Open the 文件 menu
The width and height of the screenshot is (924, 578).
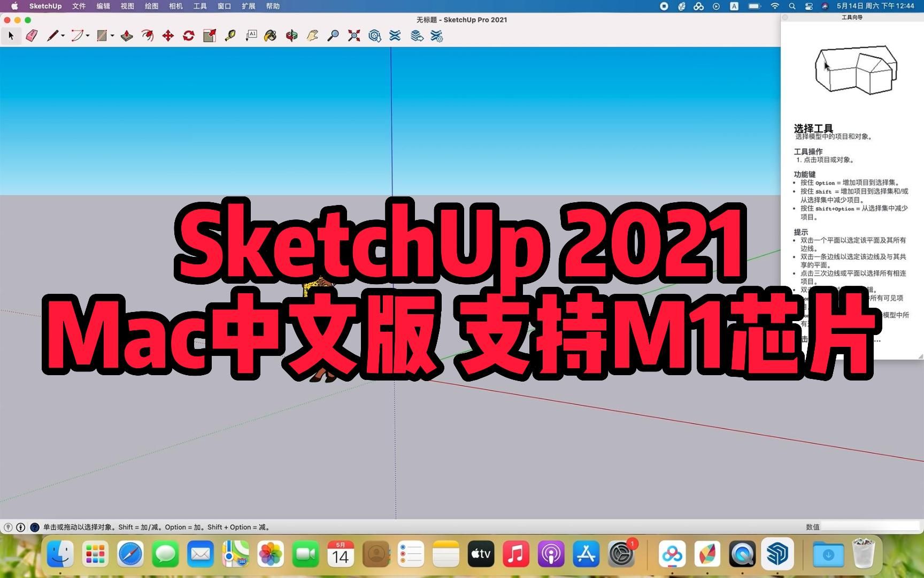pos(79,6)
